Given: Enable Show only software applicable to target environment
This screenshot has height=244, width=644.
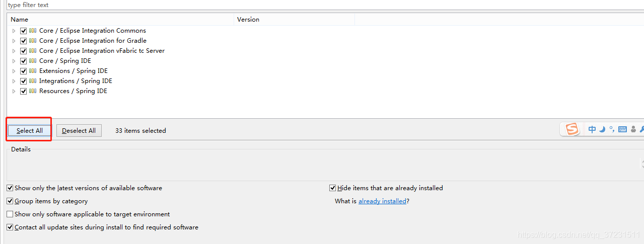Looking at the screenshot, I should 10,214.
